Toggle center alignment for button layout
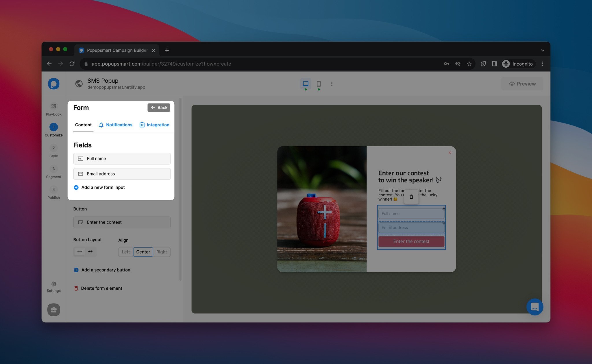The image size is (592, 364). [x=143, y=252]
